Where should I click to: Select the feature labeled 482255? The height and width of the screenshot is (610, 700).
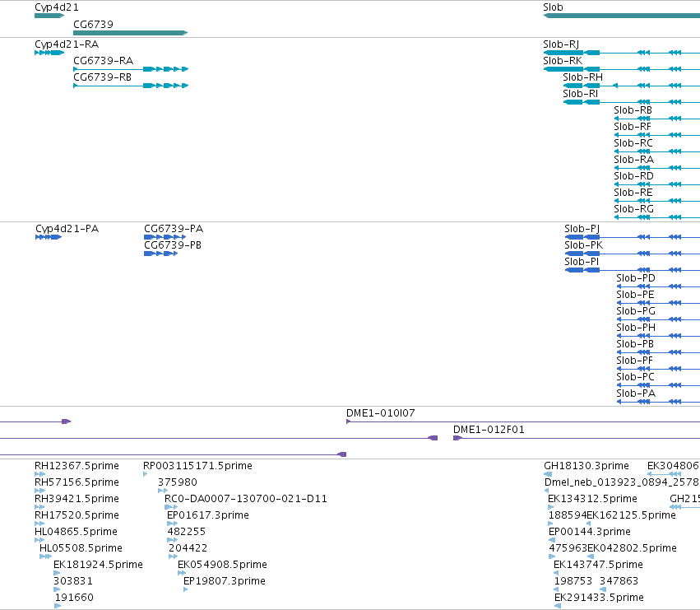point(172,540)
